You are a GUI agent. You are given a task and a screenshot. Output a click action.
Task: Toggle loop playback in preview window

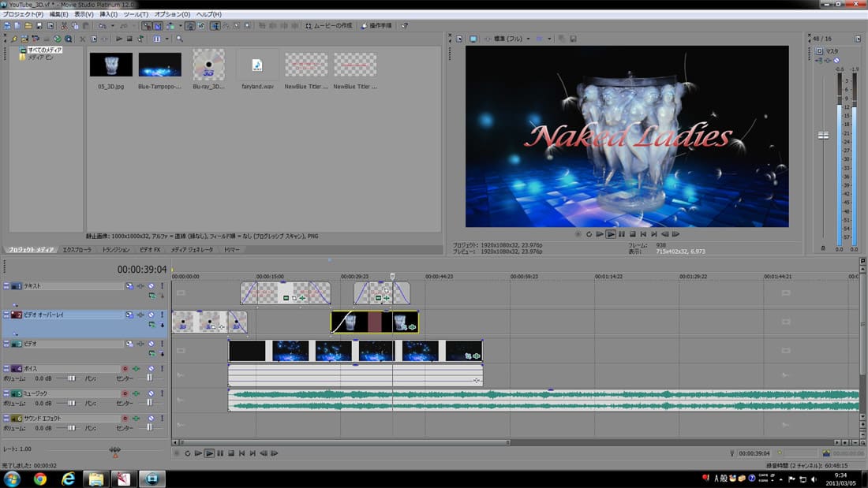coord(589,234)
